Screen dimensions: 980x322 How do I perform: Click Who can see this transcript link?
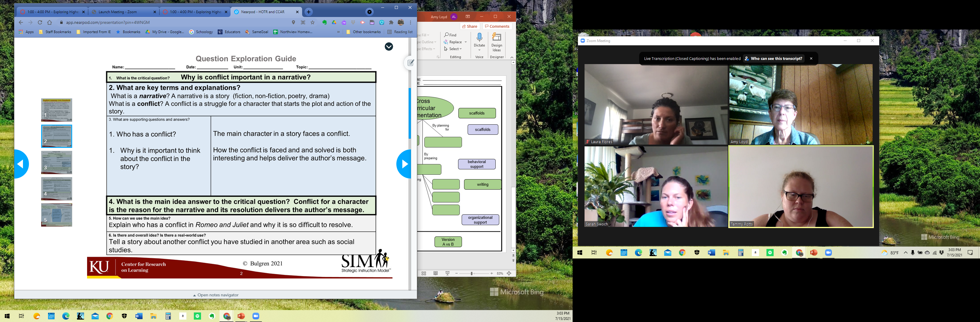(x=776, y=58)
